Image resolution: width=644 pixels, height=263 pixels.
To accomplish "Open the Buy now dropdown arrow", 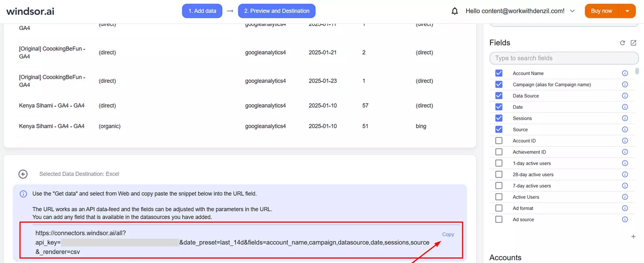I will pyautogui.click(x=627, y=11).
